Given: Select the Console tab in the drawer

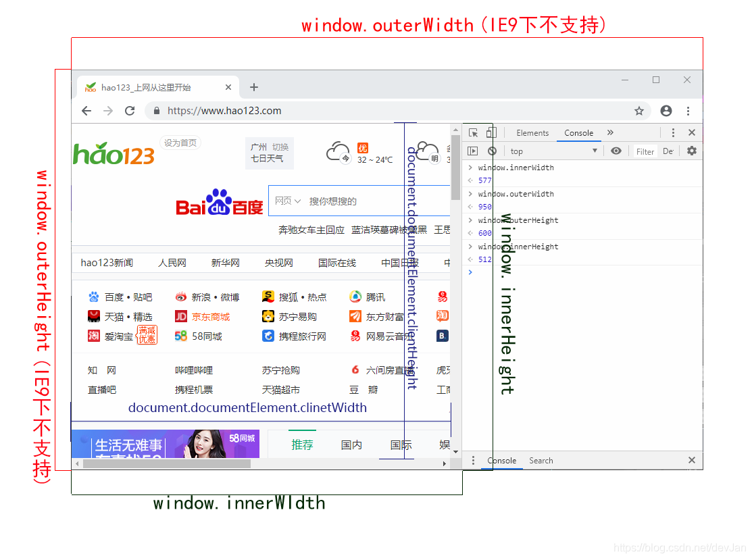Looking at the screenshot, I should coord(501,460).
